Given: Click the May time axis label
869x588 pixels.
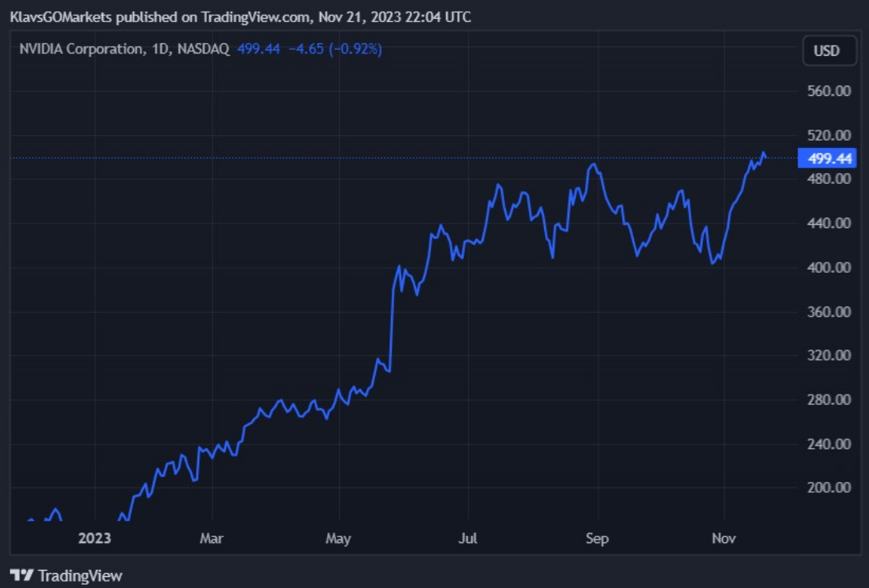Looking at the screenshot, I should click(x=338, y=538).
